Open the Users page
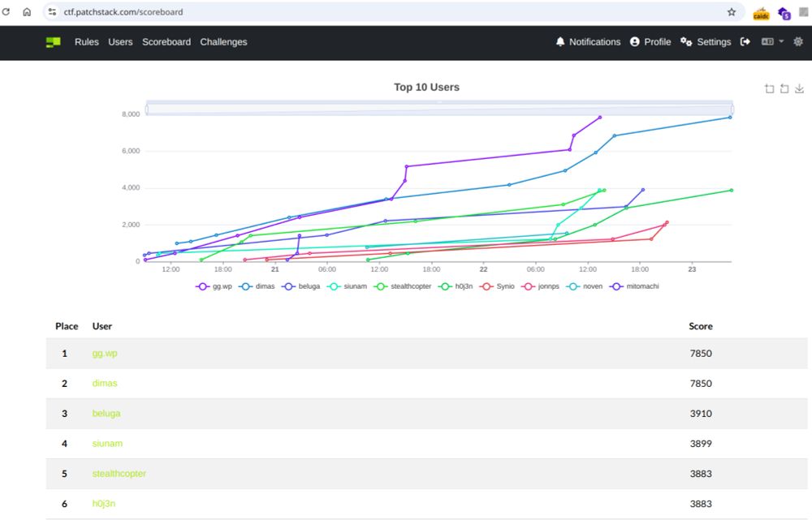 click(x=120, y=42)
